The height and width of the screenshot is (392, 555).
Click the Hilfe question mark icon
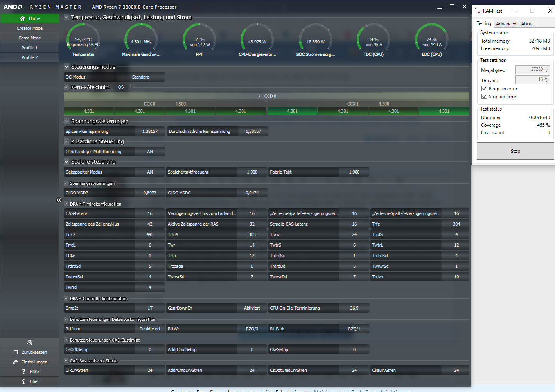coord(23,372)
